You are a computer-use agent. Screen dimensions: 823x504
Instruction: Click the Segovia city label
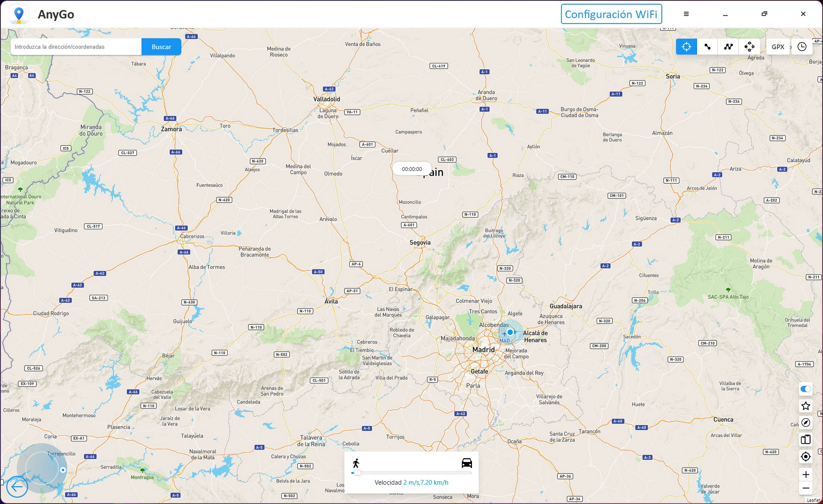click(x=420, y=243)
